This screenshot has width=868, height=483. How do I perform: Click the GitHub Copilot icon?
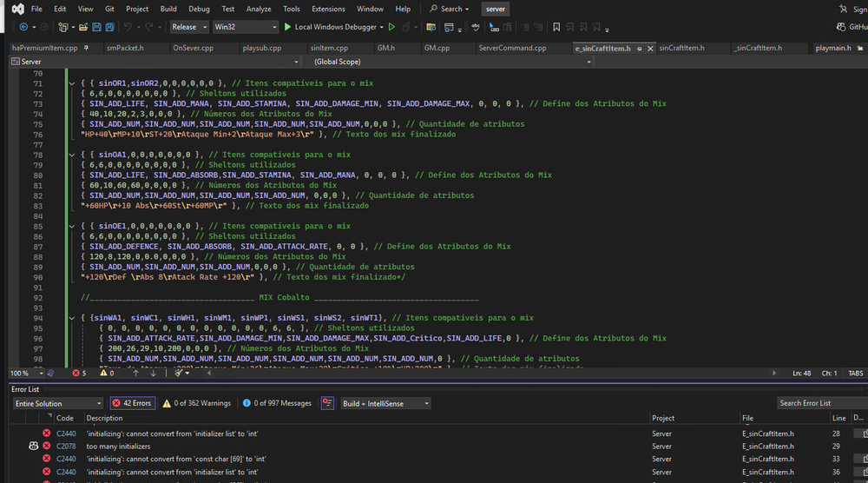[841, 27]
